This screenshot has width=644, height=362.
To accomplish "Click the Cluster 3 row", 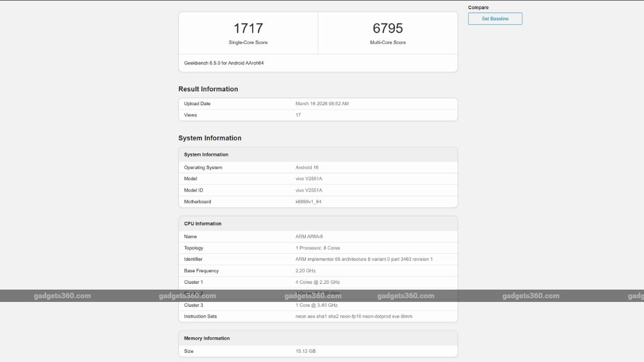I will coord(318,305).
